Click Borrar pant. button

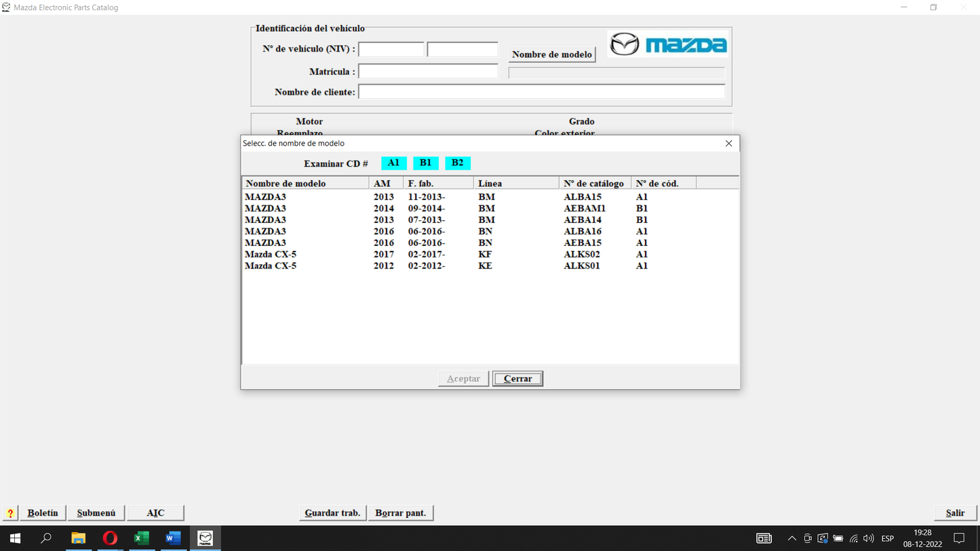point(401,513)
